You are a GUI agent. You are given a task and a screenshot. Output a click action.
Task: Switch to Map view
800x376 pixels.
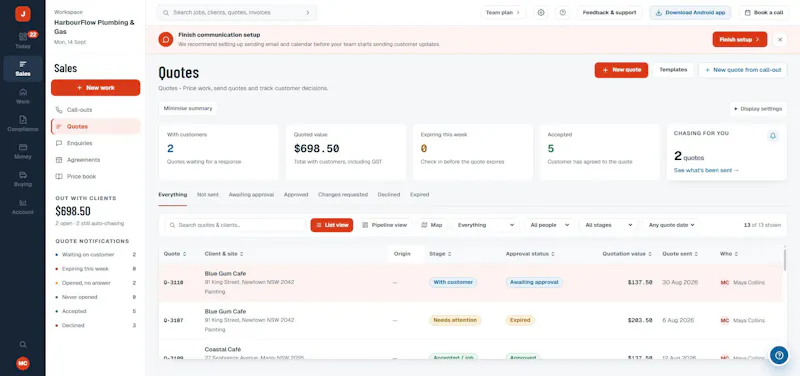pyautogui.click(x=432, y=225)
